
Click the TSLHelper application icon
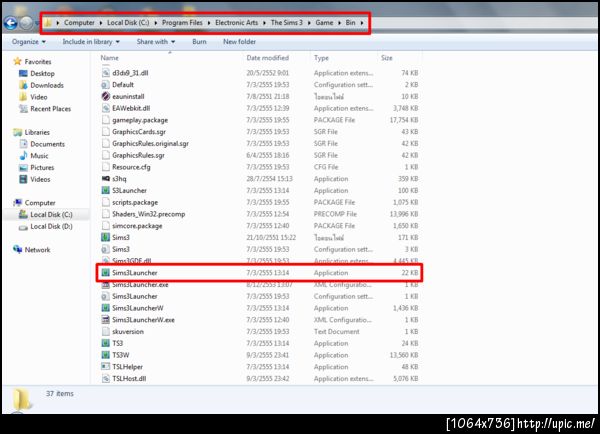(x=106, y=367)
